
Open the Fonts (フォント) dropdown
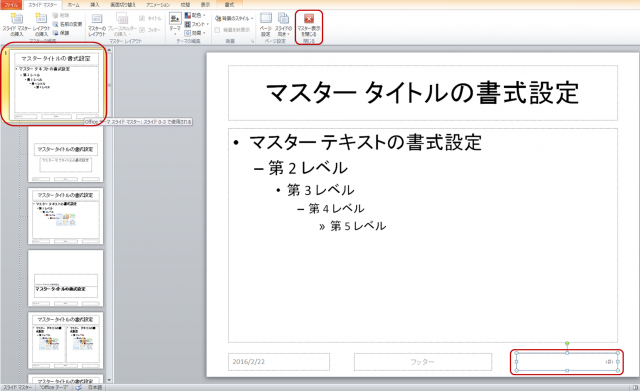point(197,24)
